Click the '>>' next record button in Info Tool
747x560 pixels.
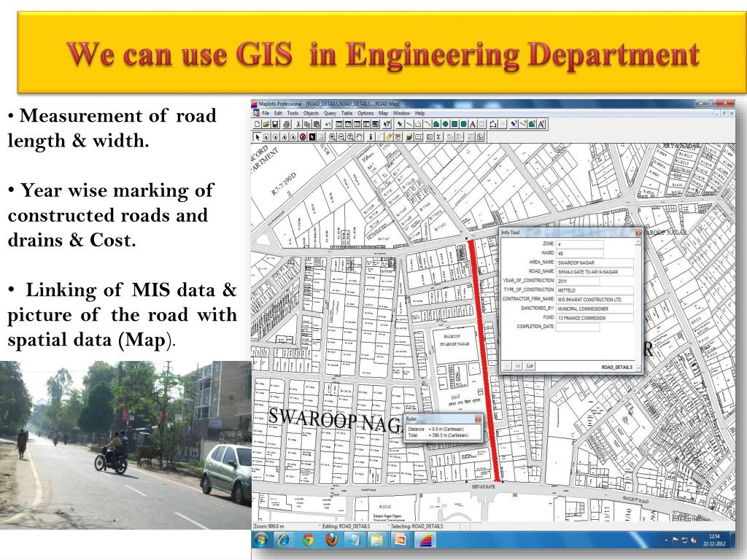[x=518, y=366]
